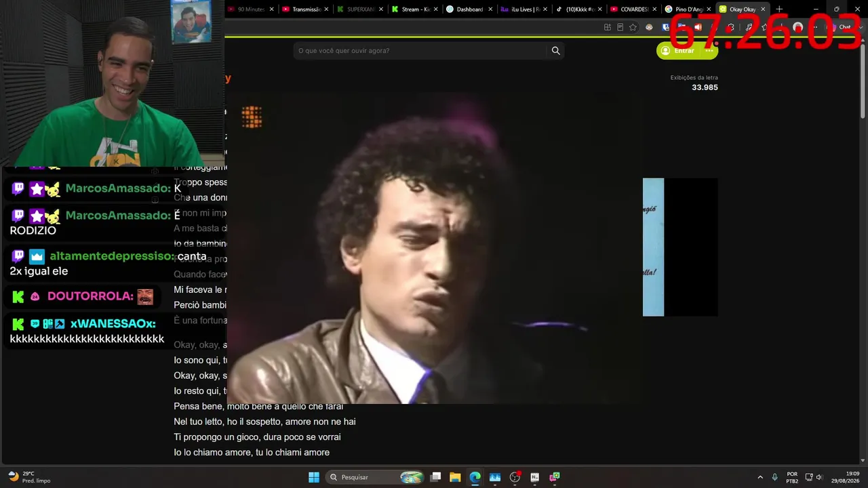Switch to the 'SUPERXANI' Kick tab

pos(360,9)
